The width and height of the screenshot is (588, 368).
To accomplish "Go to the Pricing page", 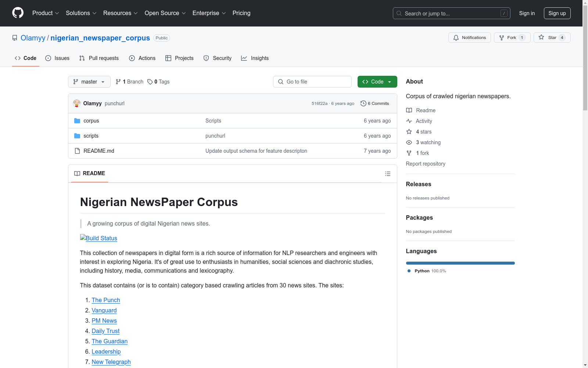I will 241,13.
